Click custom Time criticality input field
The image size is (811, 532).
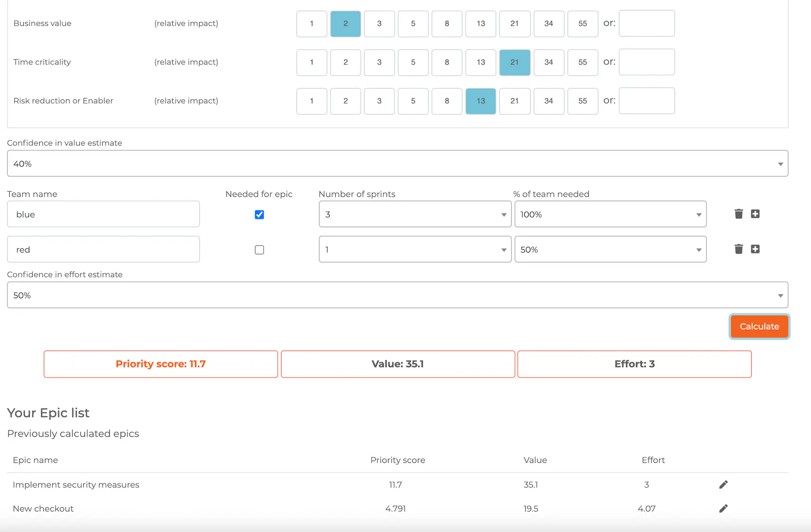click(x=647, y=62)
